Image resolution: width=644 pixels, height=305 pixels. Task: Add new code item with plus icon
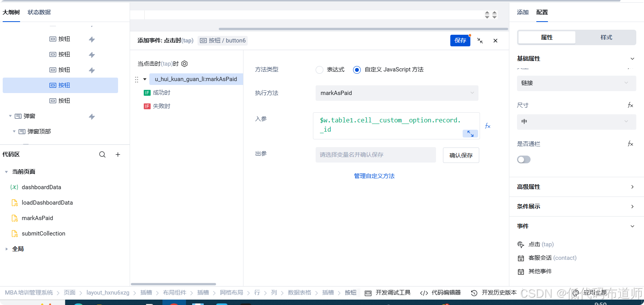[x=118, y=154]
